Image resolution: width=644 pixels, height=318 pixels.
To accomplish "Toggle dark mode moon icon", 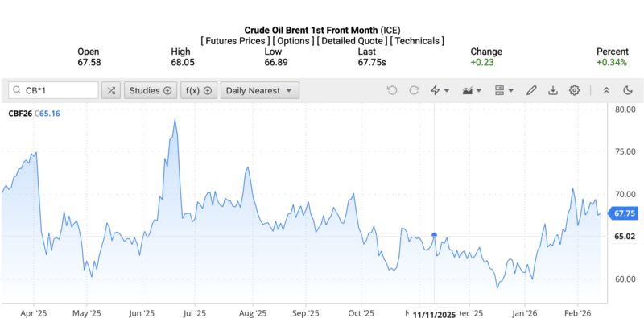I will [x=628, y=90].
